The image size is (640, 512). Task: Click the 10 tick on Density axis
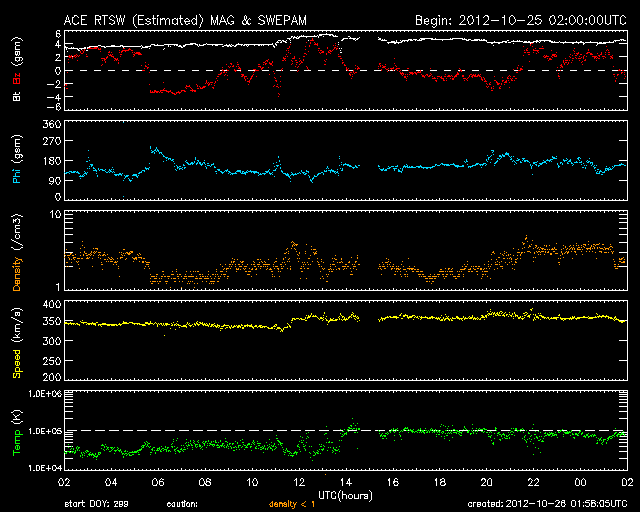click(56, 215)
